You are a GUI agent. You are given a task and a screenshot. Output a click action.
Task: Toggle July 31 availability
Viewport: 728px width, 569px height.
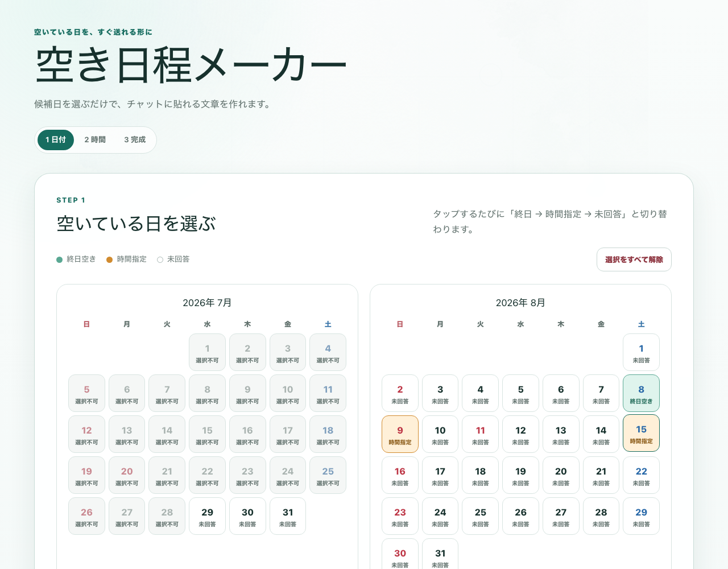[x=288, y=516]
